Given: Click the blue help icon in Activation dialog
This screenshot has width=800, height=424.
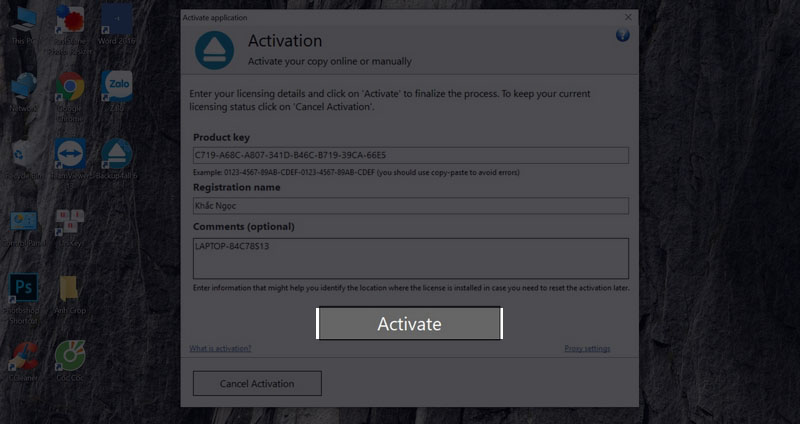Looking at the screenshot, I should [x=622, y=35].
